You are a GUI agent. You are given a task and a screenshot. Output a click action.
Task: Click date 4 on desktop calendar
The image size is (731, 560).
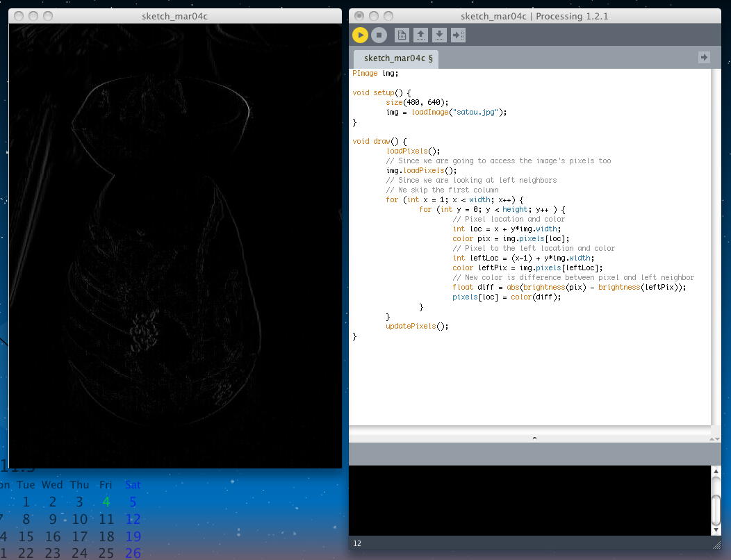coord(106,502)
